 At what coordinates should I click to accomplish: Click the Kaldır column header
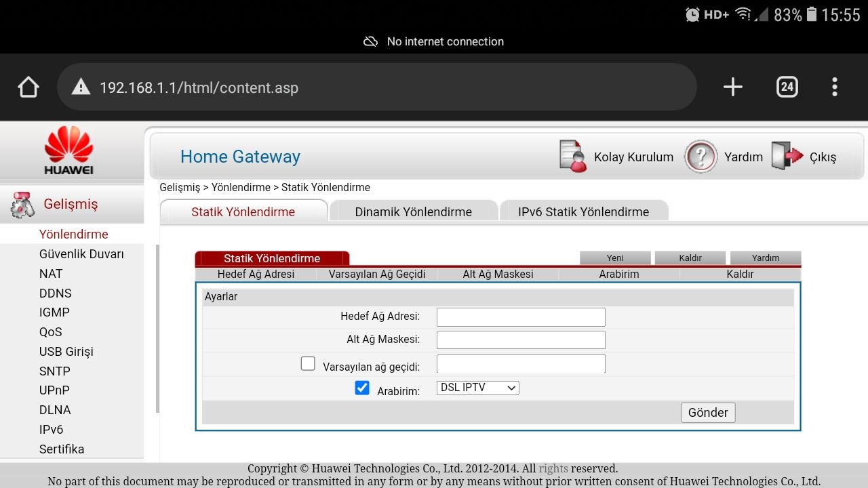point(740,274)
